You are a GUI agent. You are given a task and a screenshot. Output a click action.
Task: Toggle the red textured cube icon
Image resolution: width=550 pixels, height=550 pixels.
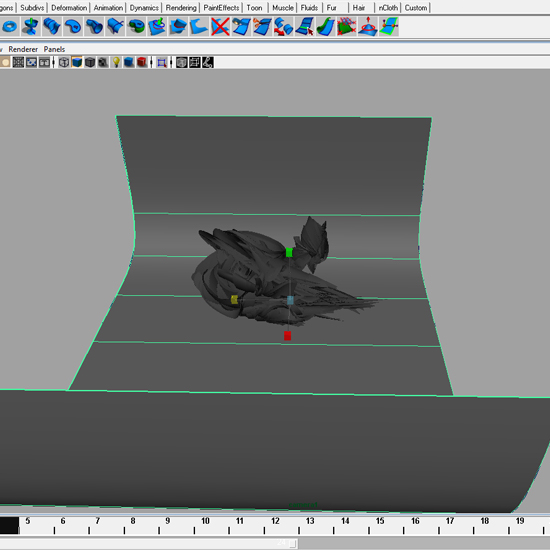tap(142, 63)
